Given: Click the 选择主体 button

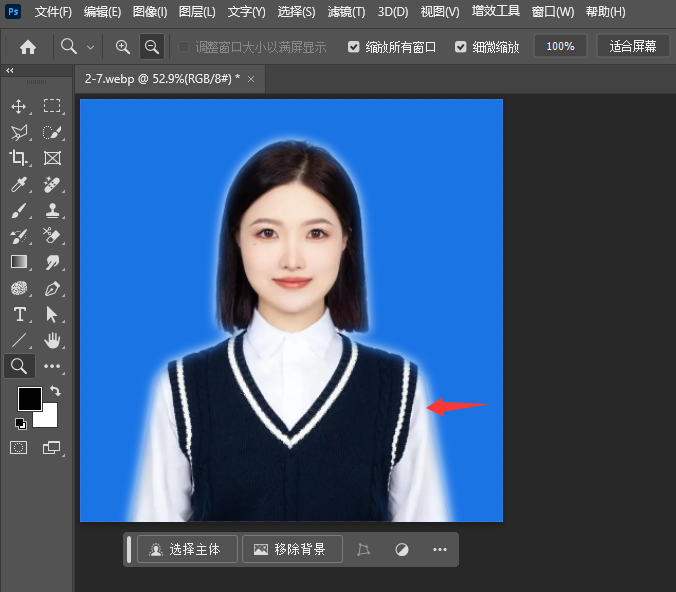Looking at the screenshot, I should tap(188, 549).
